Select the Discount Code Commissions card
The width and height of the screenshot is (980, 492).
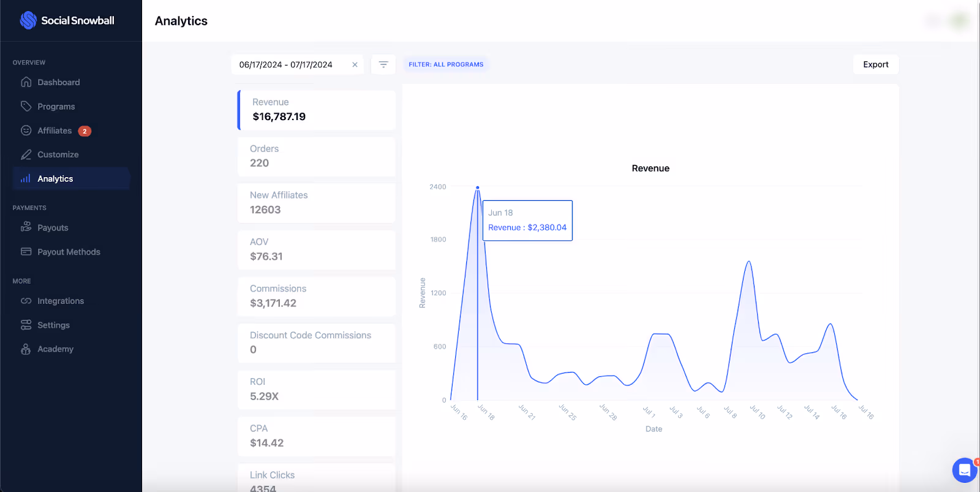[x=317, y=343]
